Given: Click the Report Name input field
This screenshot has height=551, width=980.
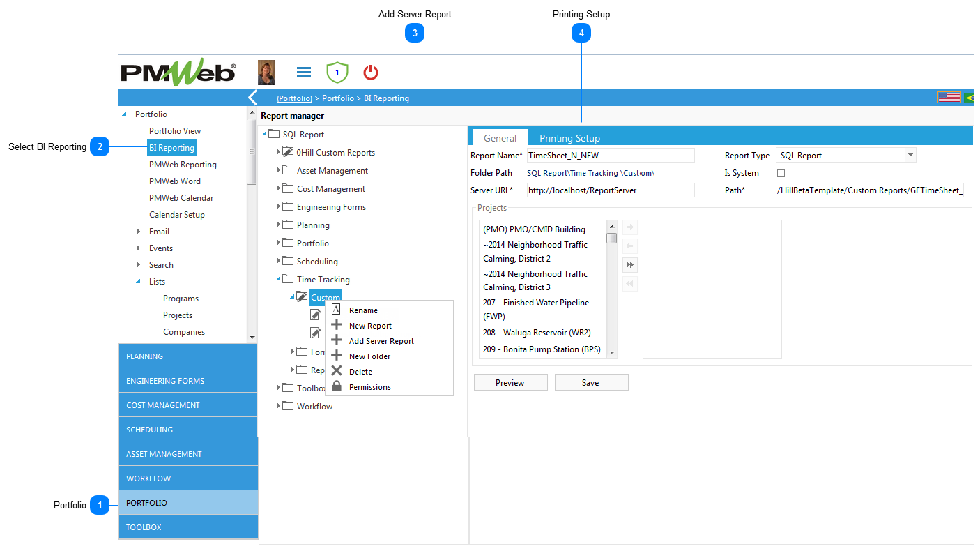Looking at the screenshot, I should coord(611,155).
